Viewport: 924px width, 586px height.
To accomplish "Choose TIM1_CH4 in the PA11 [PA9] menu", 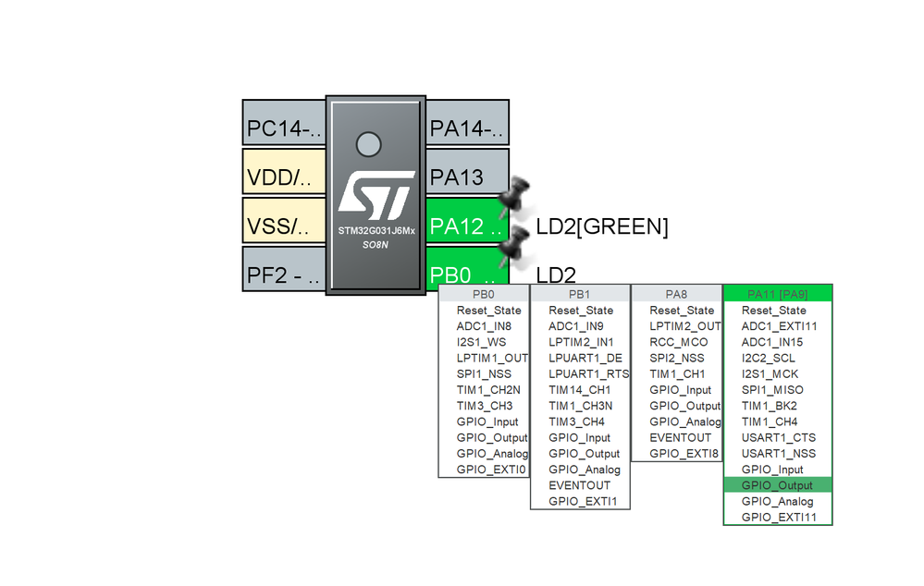I will [x=778, y=421].
